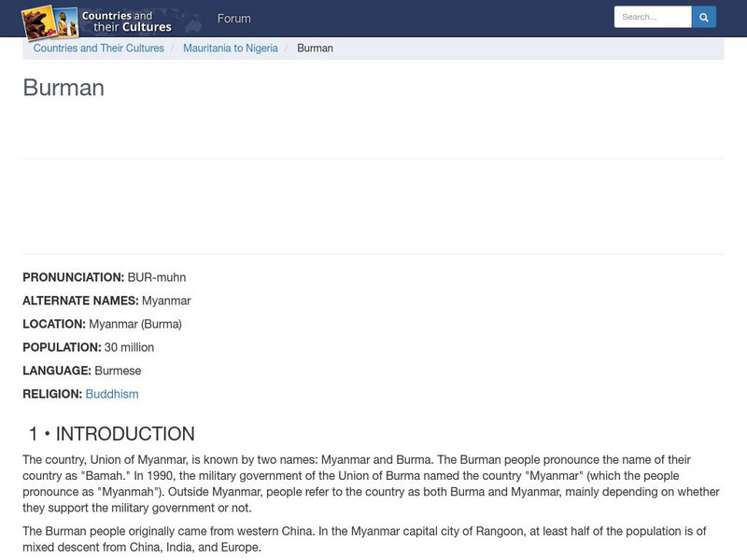Open the Mauritania to Nigeria section link

(x=233, y=48)
